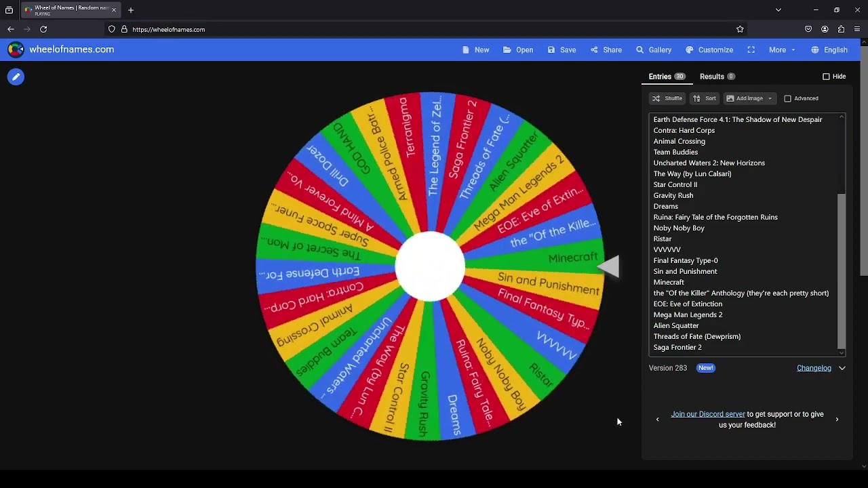
Task: Click the Changelog link
Action: pos(814,368)
